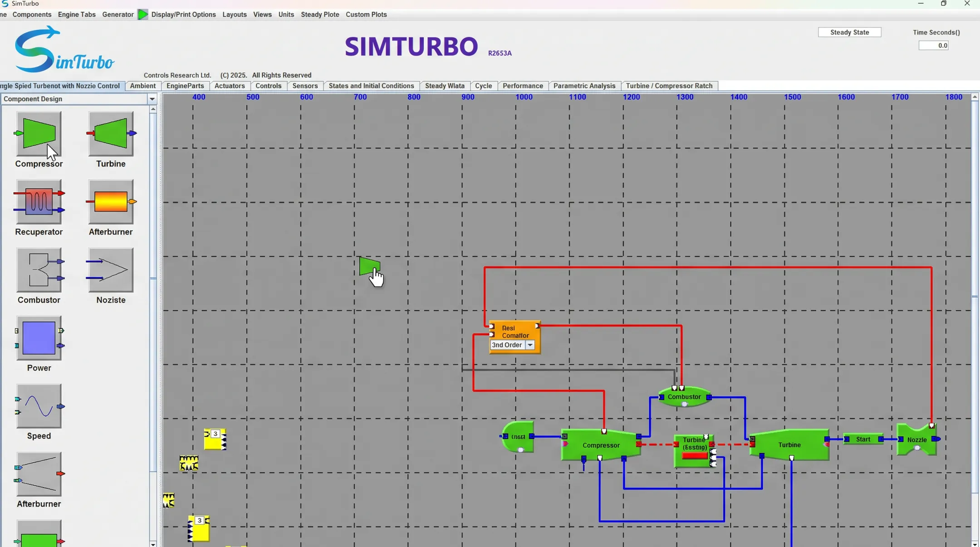Pick the lower Afterburner duct icon
980x547 pixels.
tap(39, 474)
